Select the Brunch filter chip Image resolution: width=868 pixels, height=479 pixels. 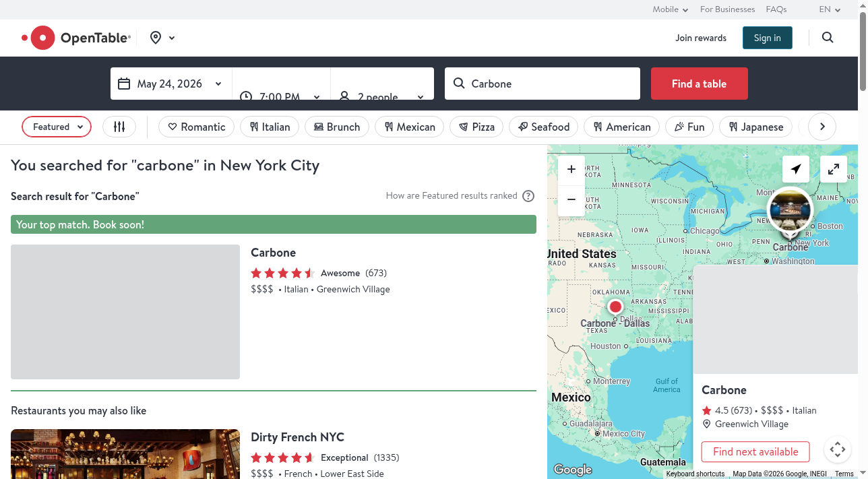337,127
